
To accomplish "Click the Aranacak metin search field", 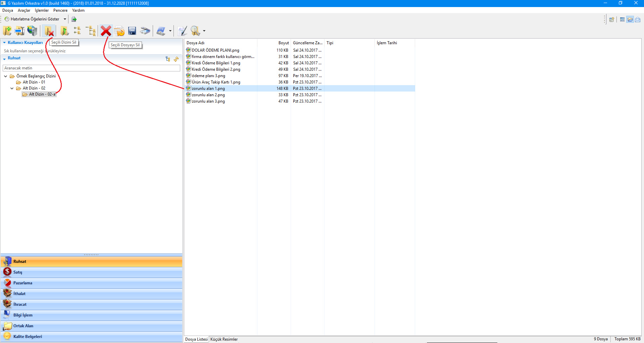I will coord(91,68).
